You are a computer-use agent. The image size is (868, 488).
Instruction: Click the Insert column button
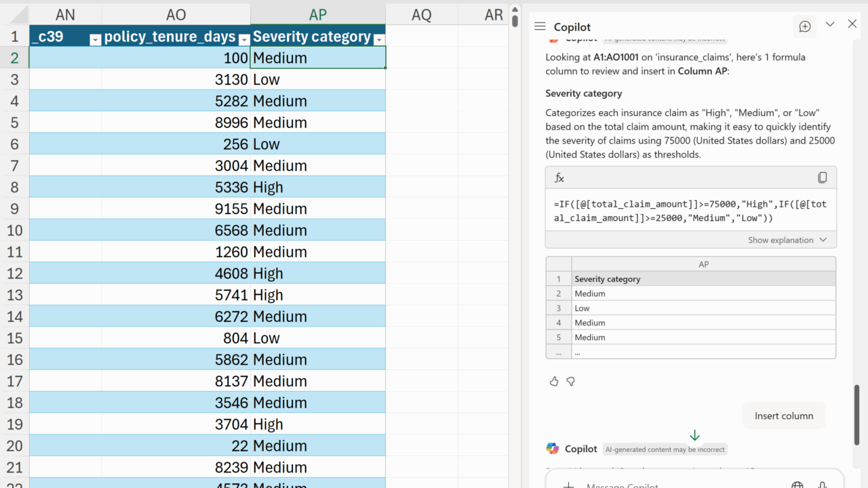click(x=783, y=415)
